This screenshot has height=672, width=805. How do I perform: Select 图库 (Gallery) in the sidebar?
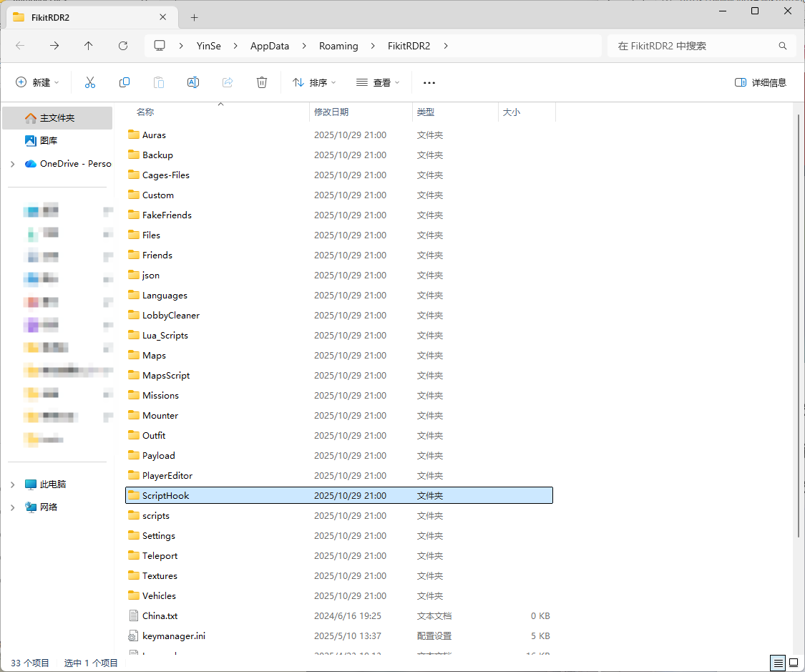[49, 141]
